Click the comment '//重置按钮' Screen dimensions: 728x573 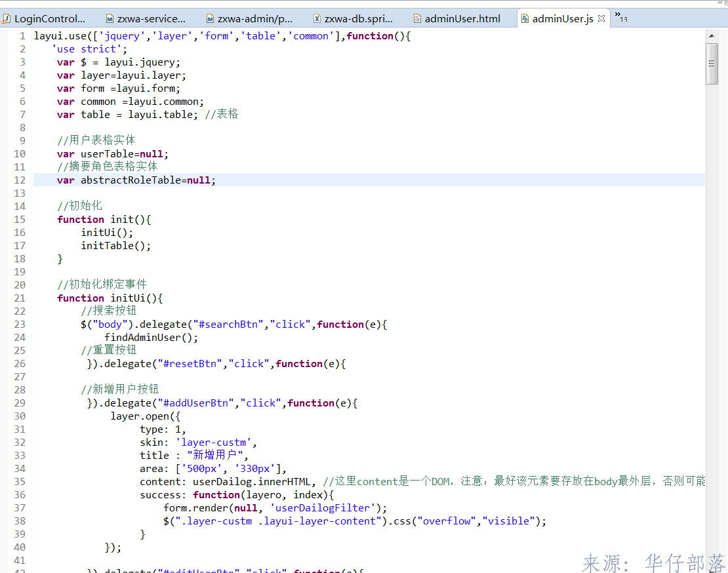coord(109,350)
